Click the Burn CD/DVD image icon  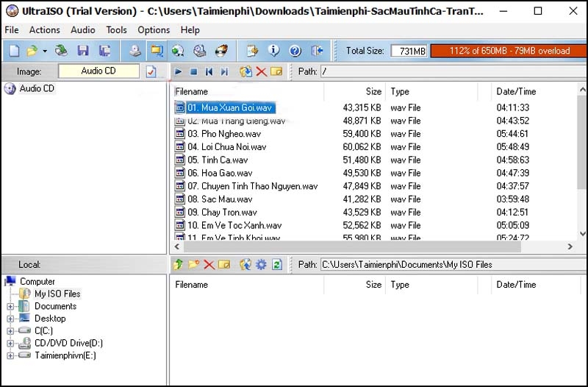coord(221,51)
